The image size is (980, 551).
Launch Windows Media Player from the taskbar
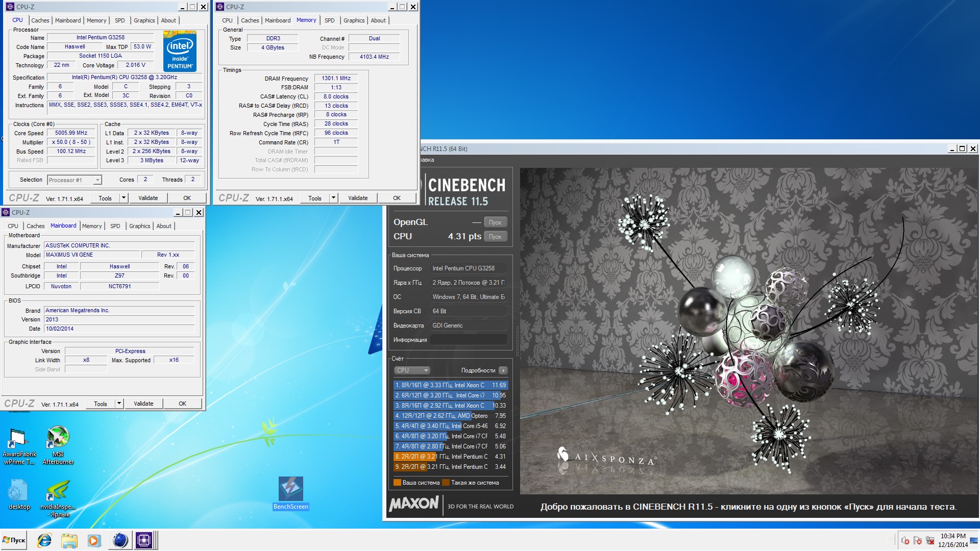point(94,540)
